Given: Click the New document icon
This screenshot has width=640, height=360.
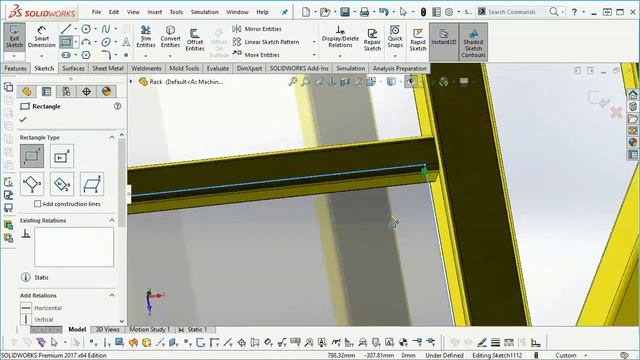Looking at the screenshot, I should tap(306, 12).
